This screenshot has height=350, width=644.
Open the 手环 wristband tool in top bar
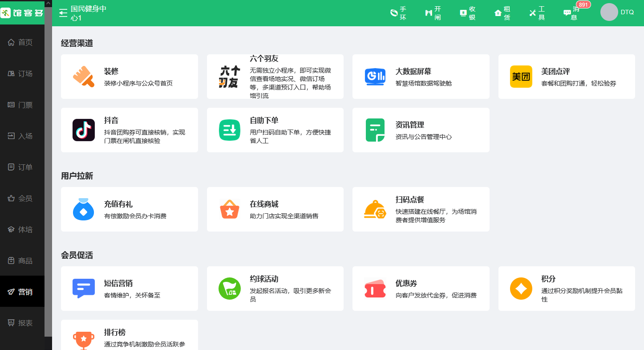point(397,12)
